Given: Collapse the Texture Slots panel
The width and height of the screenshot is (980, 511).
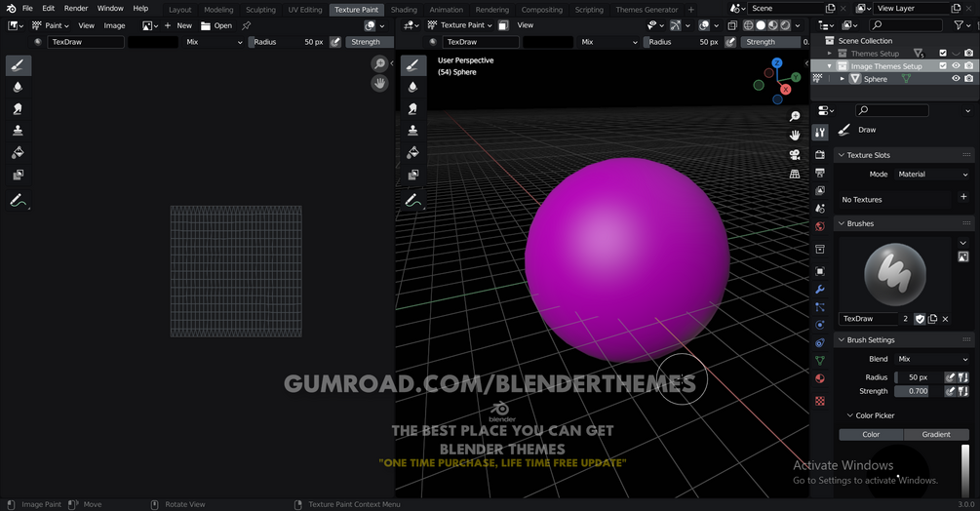Looking at the screenshot, I should pyautogui.click(x=842, y=155).
